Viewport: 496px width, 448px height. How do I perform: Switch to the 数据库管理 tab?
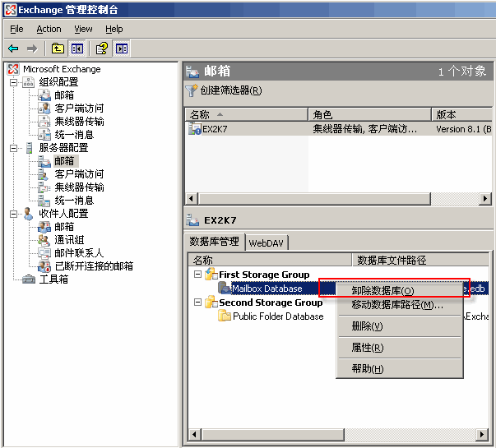click(x=214, y=242)
